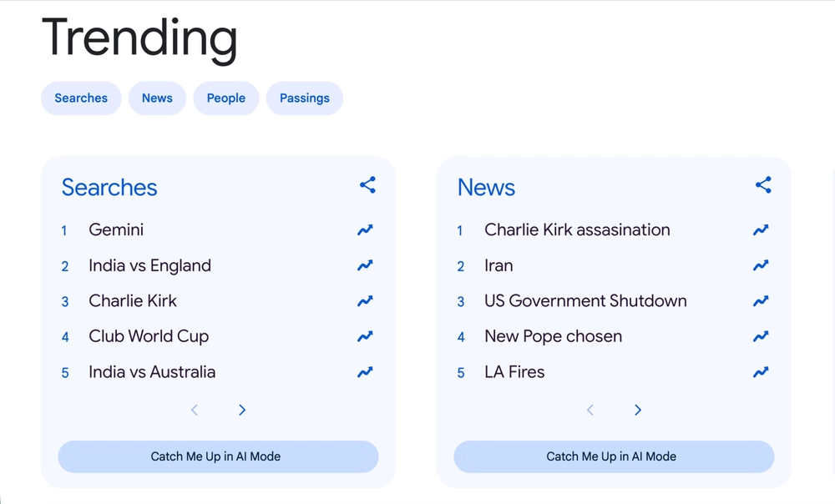Screen dimensions: 835x504
Task: Go to next page of Searches list
Action: [x=242, y=410]
